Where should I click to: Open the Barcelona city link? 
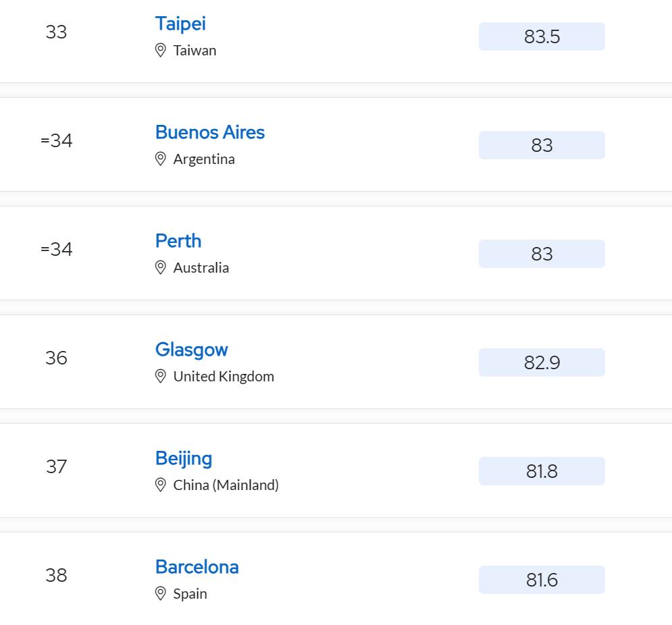point(197,567)
